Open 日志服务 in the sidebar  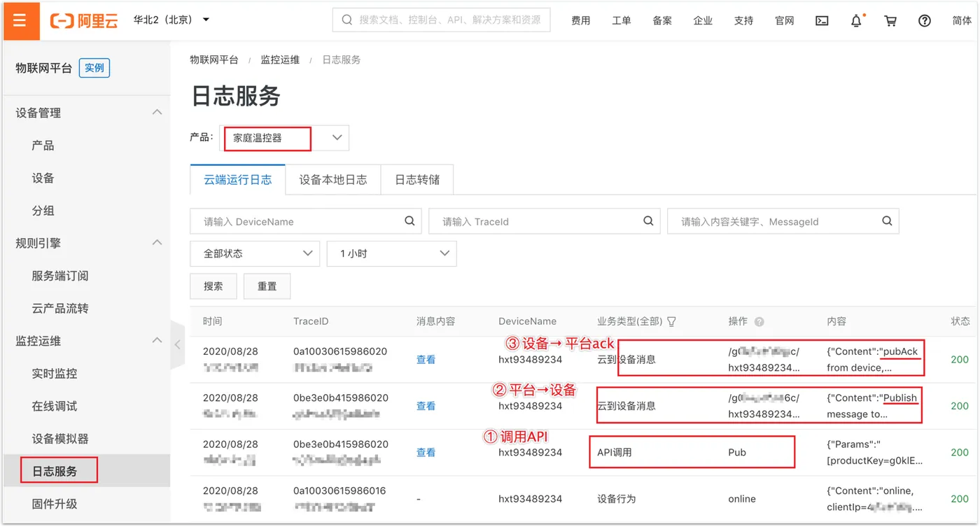[55, 471]
